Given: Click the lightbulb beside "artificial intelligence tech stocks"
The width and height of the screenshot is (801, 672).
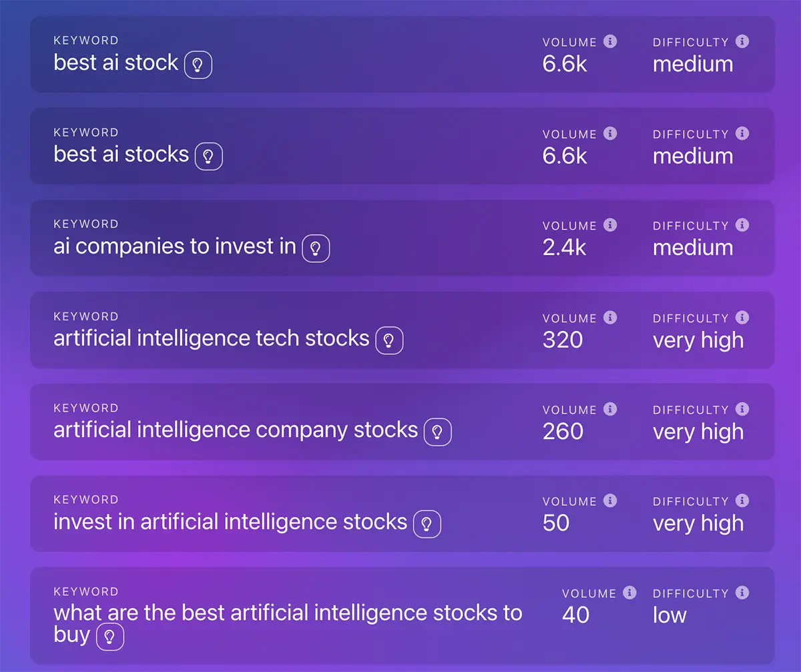Looking at the screenshot, I should 389,340.
